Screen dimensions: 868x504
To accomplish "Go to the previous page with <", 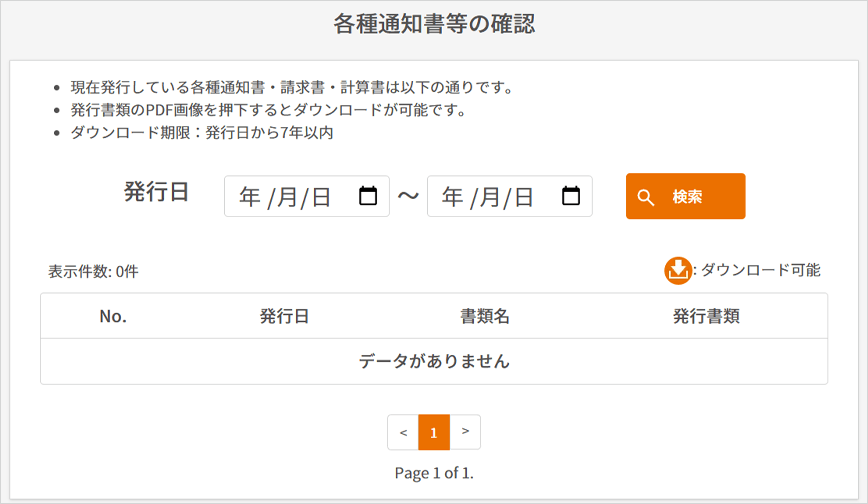I will point(403,432).
